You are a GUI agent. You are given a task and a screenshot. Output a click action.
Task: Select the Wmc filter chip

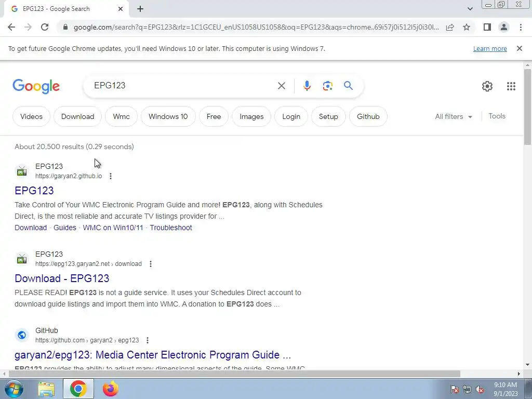point(121,116)
